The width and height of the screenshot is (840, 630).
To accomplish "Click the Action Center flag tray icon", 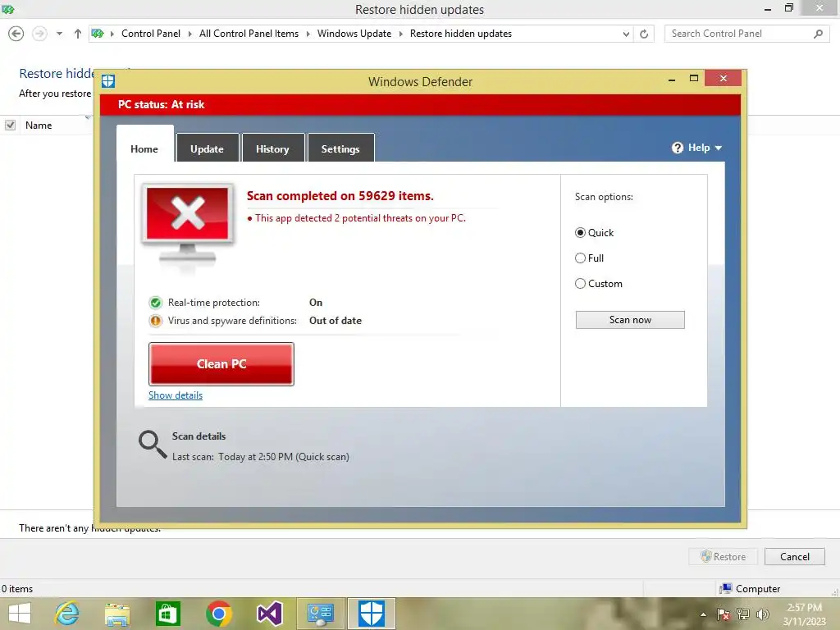I will click(724, 614).
